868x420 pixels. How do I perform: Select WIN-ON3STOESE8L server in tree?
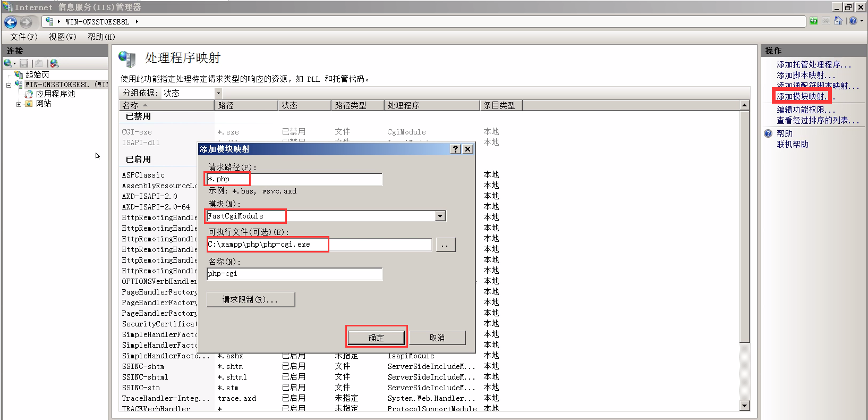(x=66, y=84)
